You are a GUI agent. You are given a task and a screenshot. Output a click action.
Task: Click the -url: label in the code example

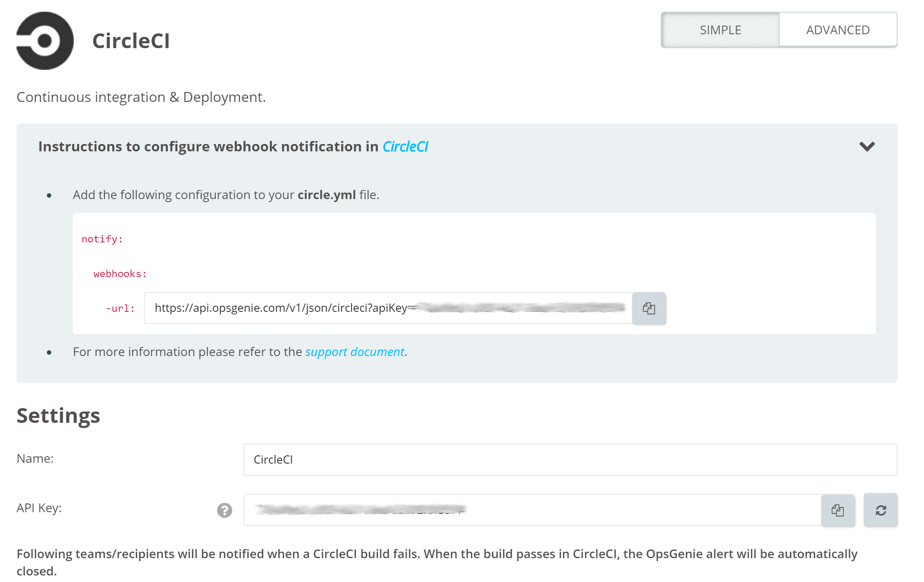119,308
